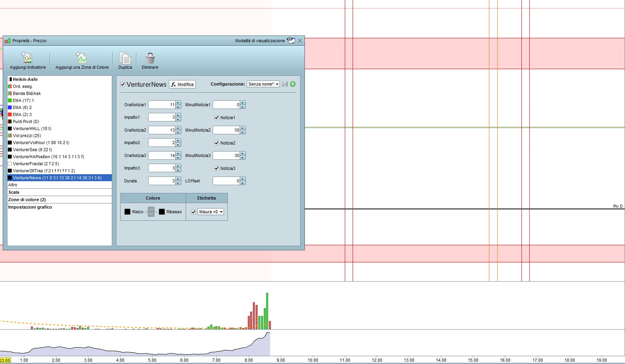The width and height of the screenshot is (625, 364).
Task: Click the Impatto2 value field
Action: tap(162, 143)
